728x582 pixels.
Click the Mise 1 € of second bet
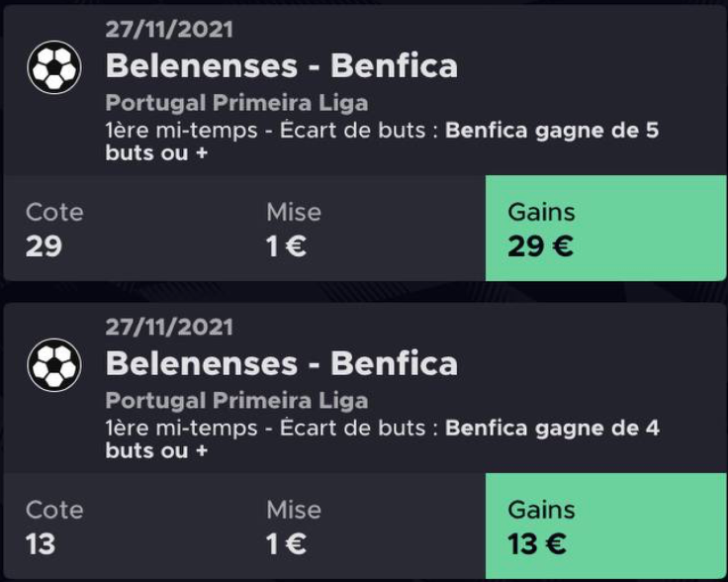(x=286, y=544)
